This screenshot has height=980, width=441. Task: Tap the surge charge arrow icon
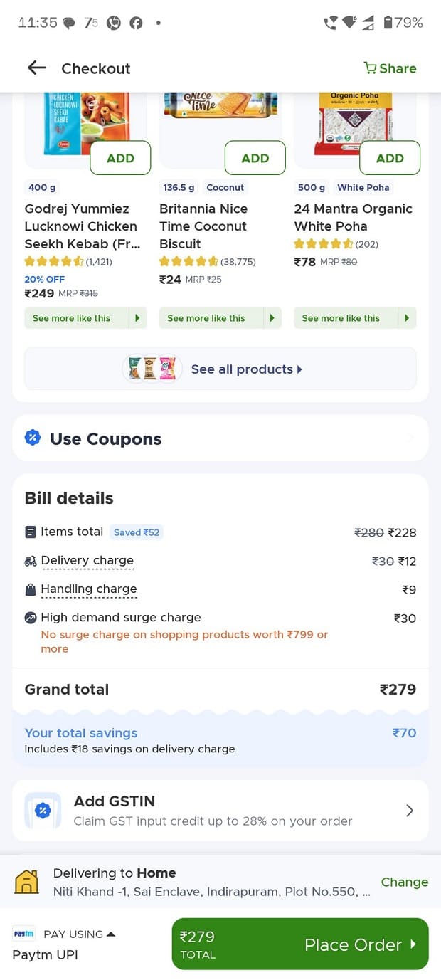[31, 618]
